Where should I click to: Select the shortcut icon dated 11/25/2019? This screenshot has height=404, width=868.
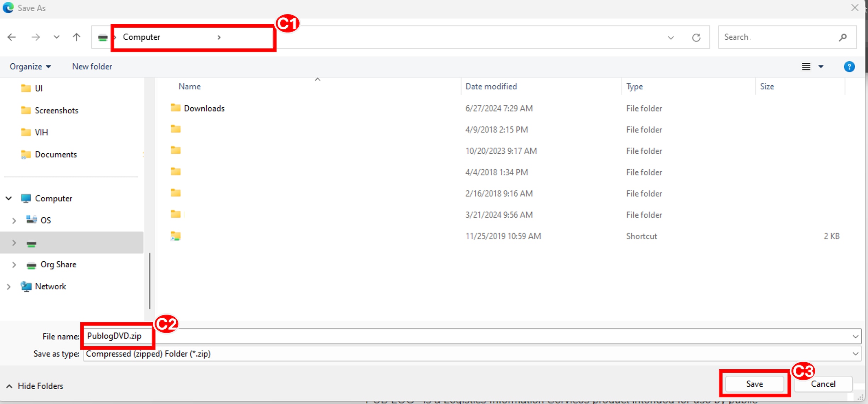176,236
